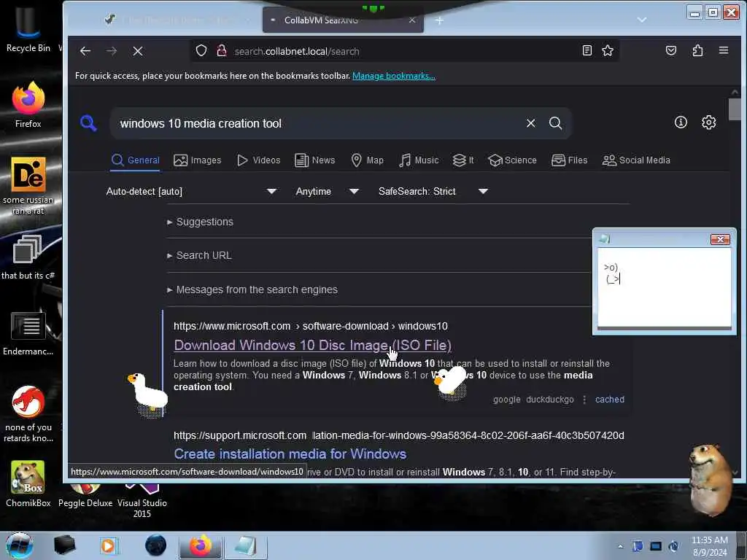747x560 pixels.
Task: Click the page vertical scrollbar thumb
Action: (735, 109)
